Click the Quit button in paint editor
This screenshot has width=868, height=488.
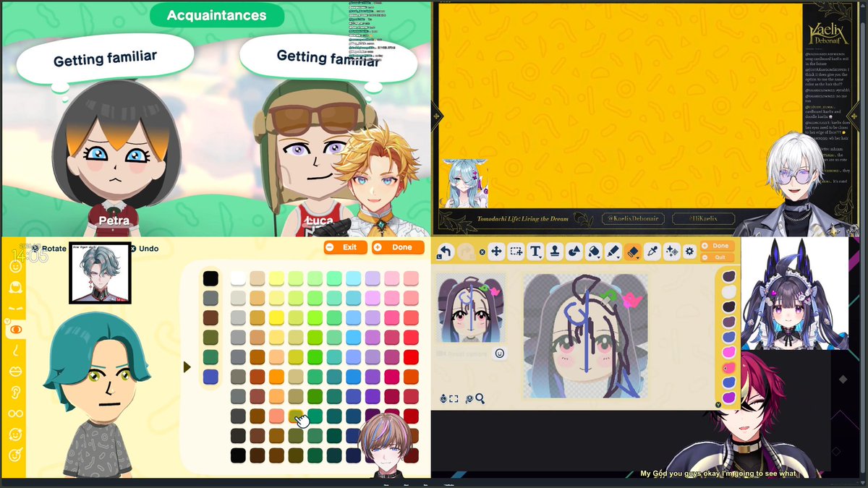[716, 257]
